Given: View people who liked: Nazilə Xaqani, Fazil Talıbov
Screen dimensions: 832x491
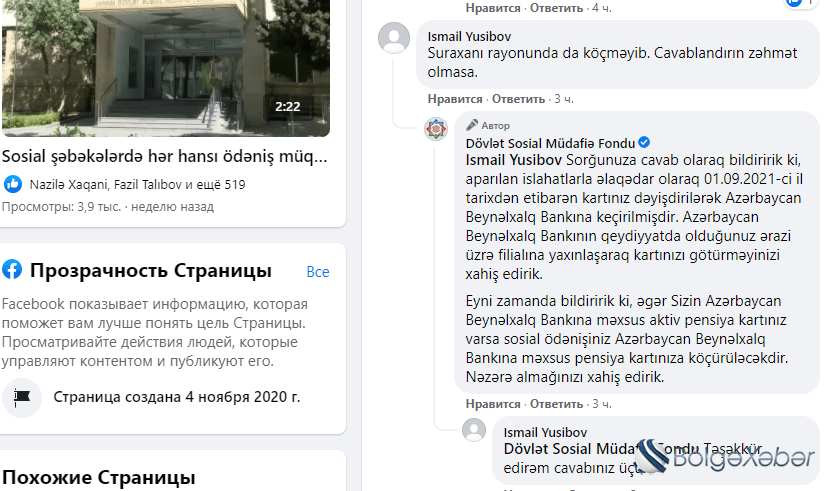Looking at the screenshot, I should coord(137,185).
